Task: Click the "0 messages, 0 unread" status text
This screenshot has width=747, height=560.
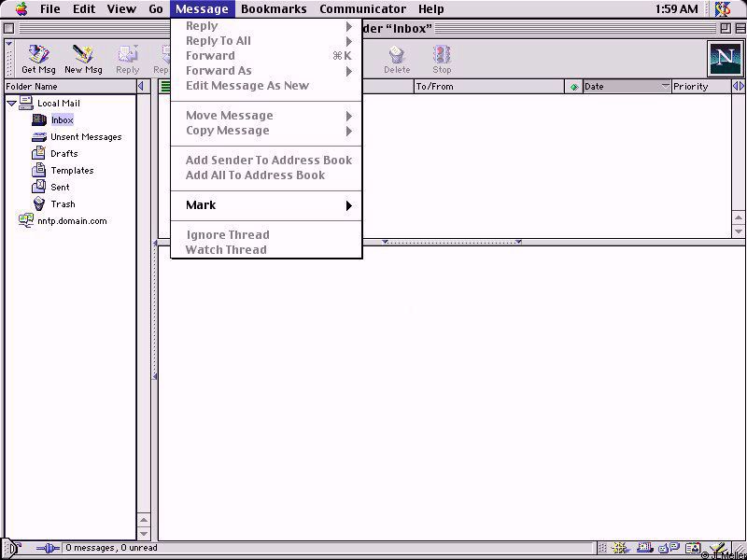Action: (x=111, y=548)
